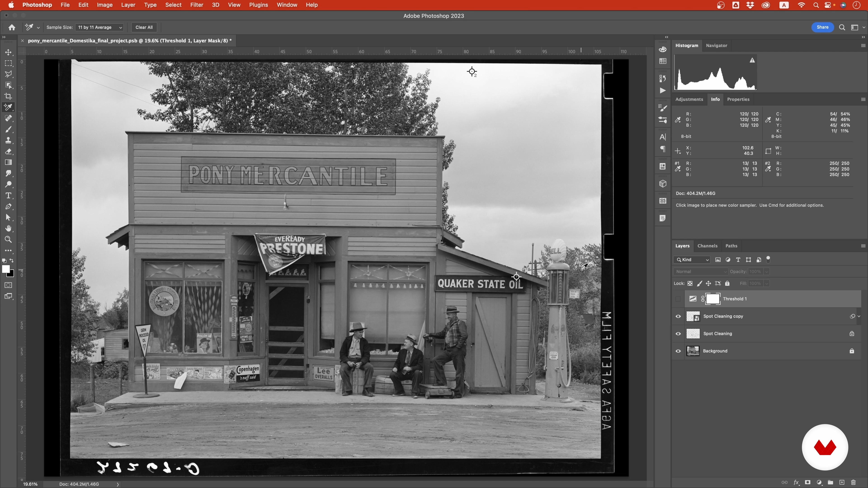868x488 pixels.
Task: Select the Zoom tool
Action: 8,240
